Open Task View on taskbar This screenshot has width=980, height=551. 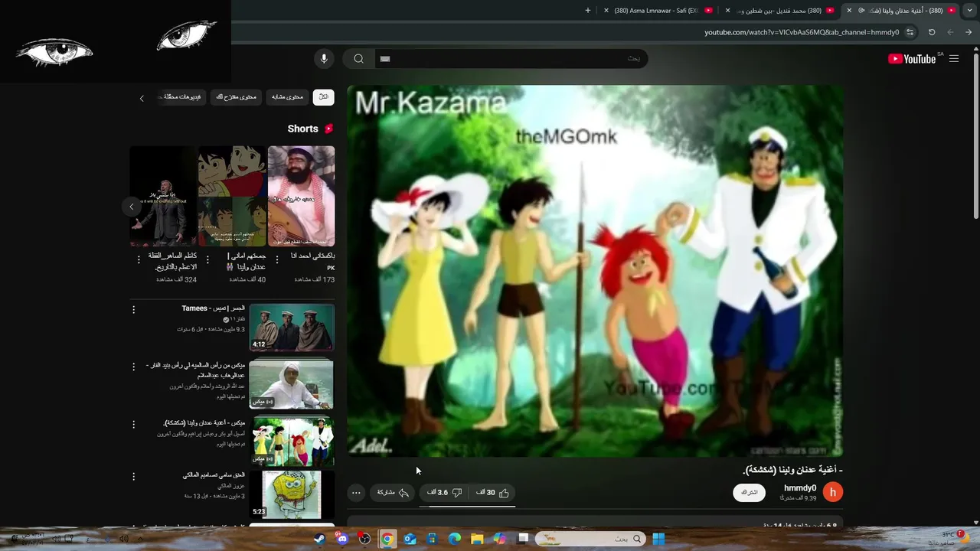click(x=524, y=539)
